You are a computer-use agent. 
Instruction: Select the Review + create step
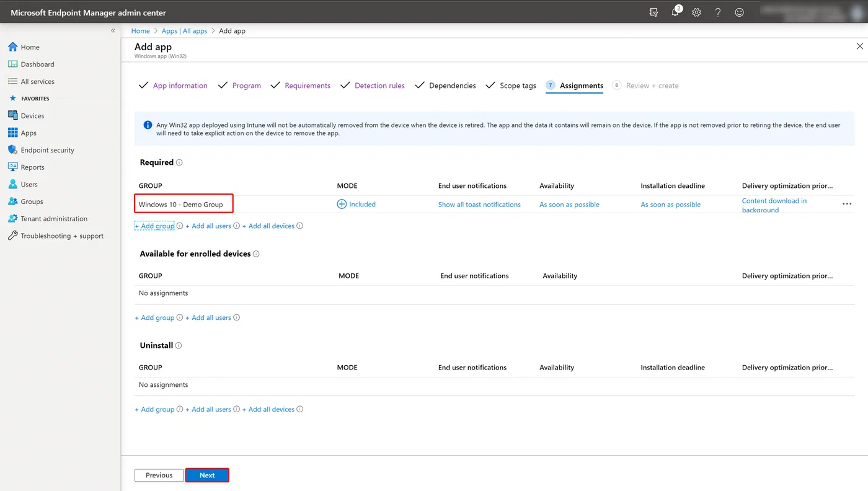pos(652,86)
